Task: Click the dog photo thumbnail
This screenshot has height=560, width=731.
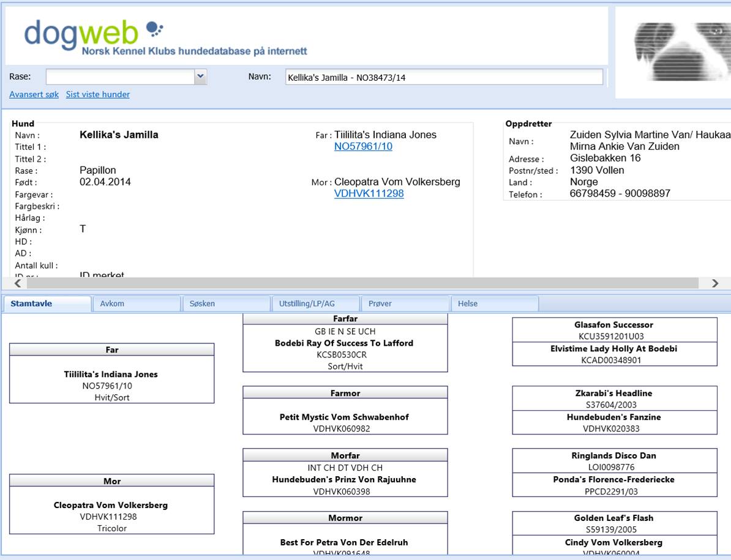Action: click(682, 51)
